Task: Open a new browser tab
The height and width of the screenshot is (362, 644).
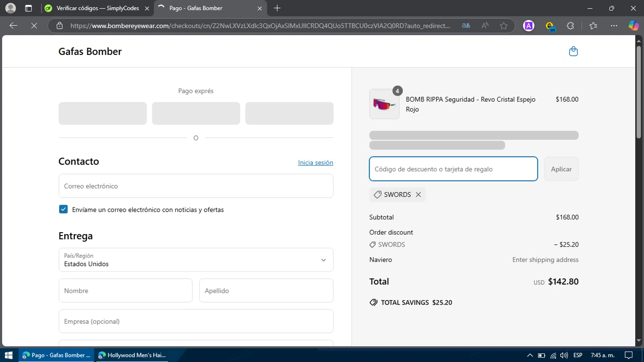Action: coord(277,8)
